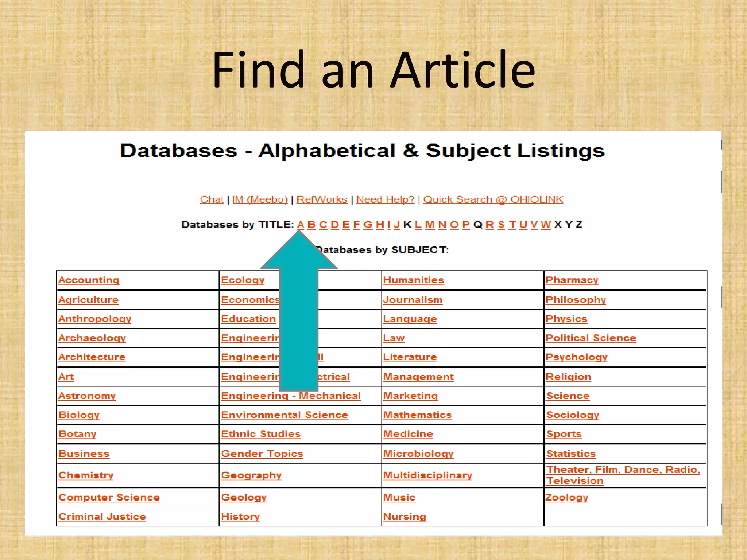
Task: Select the Psychology subject
Action: (x=576, y=357)
